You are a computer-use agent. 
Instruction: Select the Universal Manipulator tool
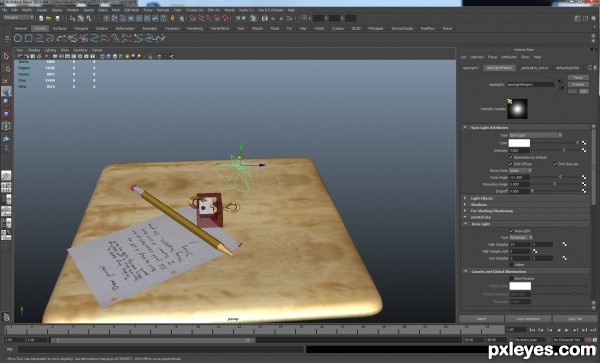(6, 126)
